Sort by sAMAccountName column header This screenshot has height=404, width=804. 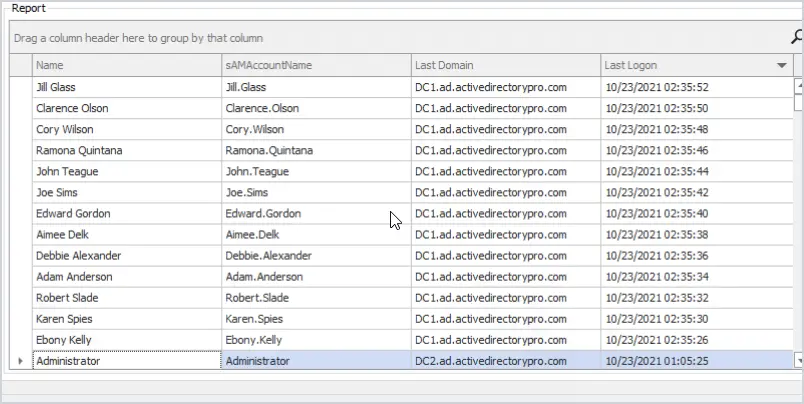(316, 66)
